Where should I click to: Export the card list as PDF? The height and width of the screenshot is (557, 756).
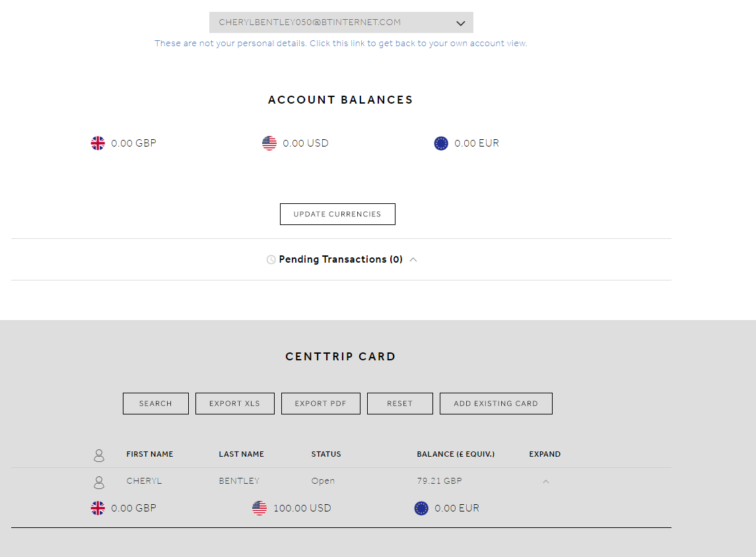(x=321, y=404)
